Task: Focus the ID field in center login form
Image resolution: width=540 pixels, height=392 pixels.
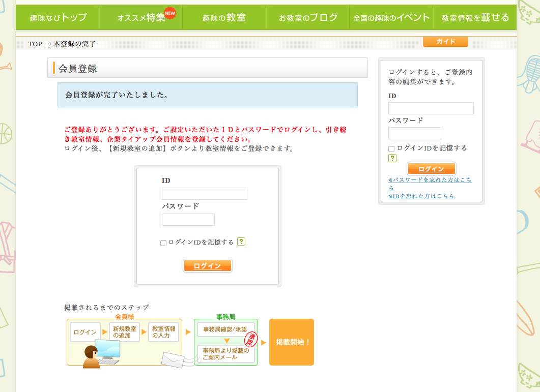Action: click(x=204, y=194)
